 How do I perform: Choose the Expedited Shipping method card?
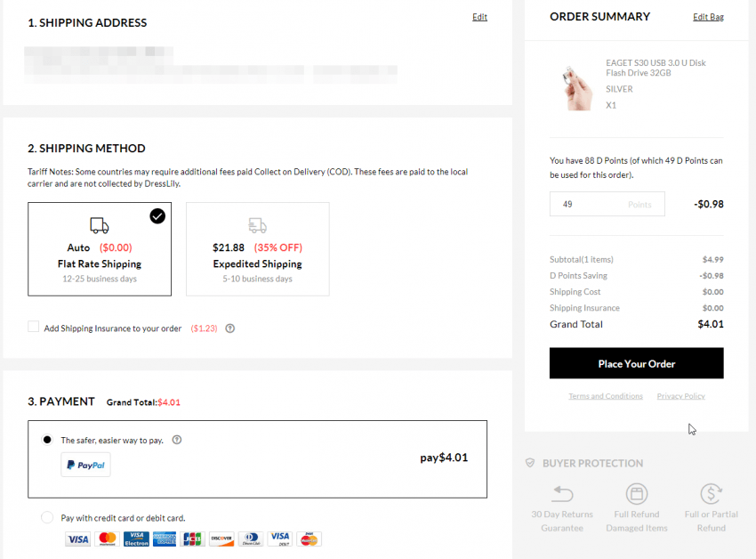257,249
